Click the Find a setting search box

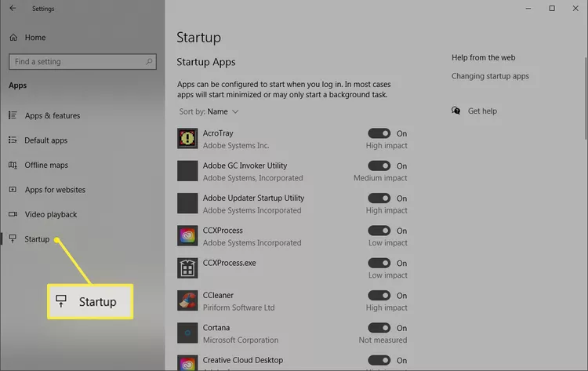pyautogui.click(x=82, y=61)
